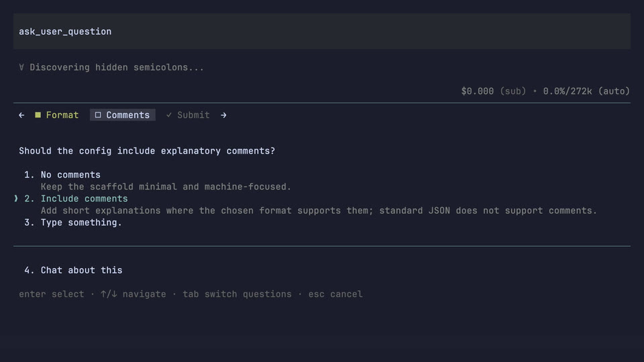
Task: Pick option 4 Chat about this
Action: pyautogui.click(x=73, y=270)
